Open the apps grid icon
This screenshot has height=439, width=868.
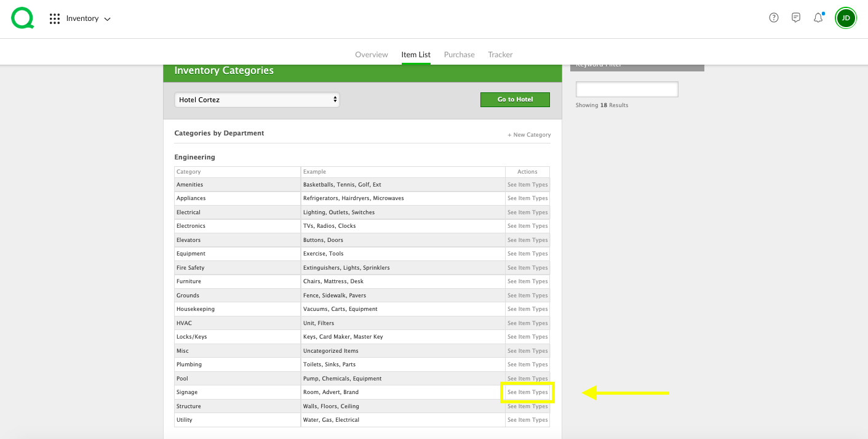coord(55,18)
